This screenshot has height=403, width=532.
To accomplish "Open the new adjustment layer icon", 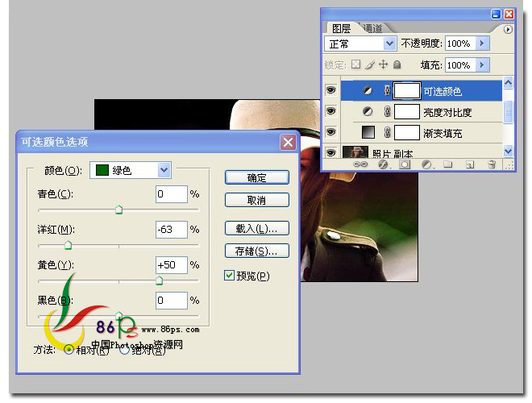I will pyautogui.click(x=426, y=164).
